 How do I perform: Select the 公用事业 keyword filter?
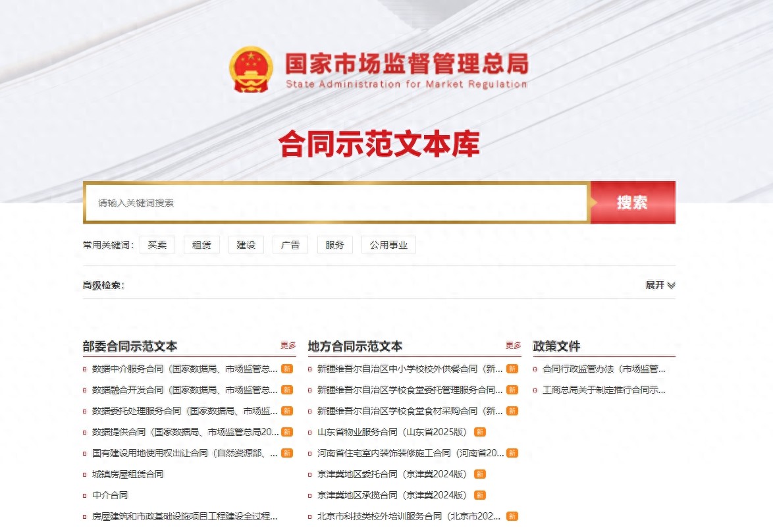coord(388,244)
